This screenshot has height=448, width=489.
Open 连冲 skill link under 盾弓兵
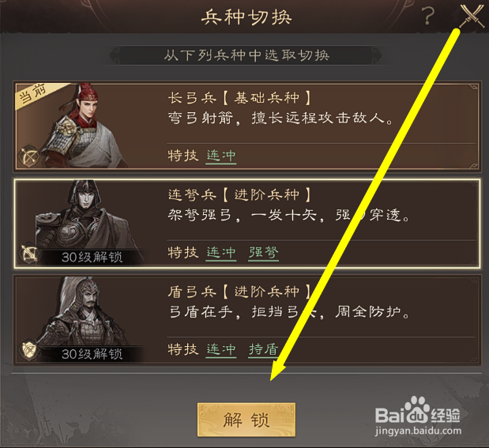(x=221, y=349)
